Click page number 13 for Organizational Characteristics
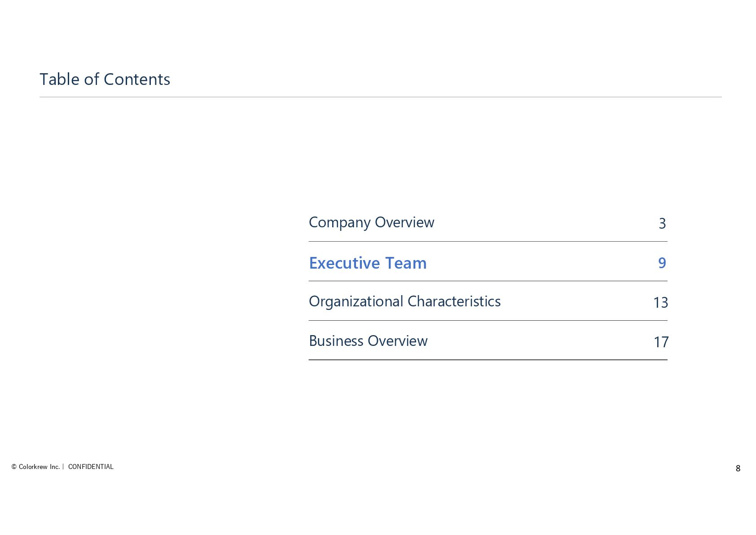The height and width of the screenshot is (535, 756). [x=661, y=302]
